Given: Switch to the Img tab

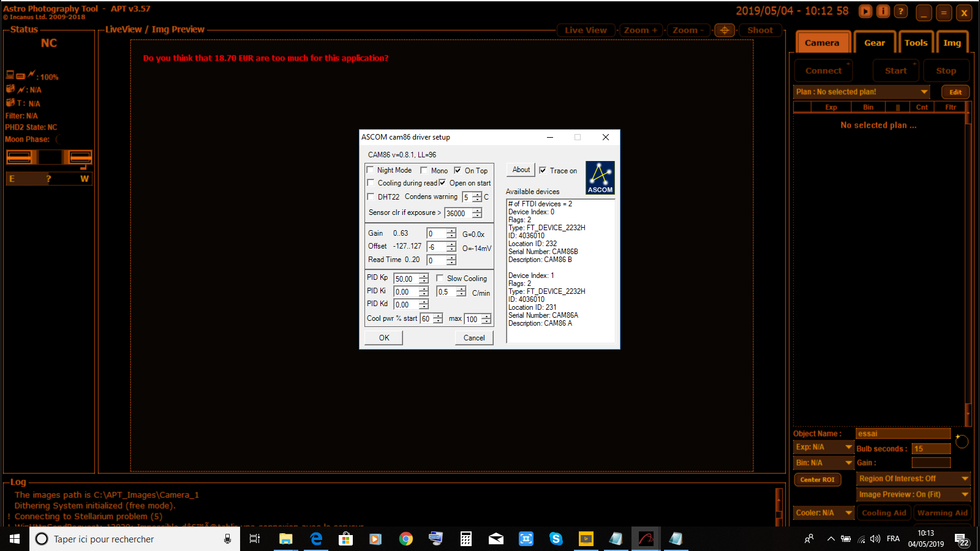Looking at the screenshot, I should (952, 42).
